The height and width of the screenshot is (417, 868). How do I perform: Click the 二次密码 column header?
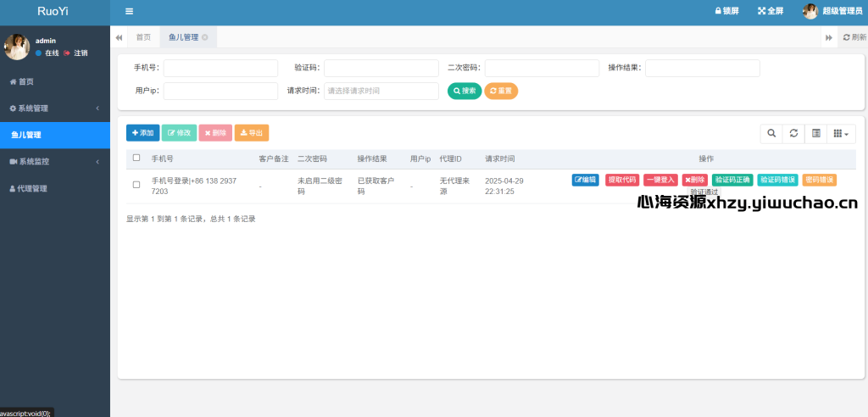[312, 159]
